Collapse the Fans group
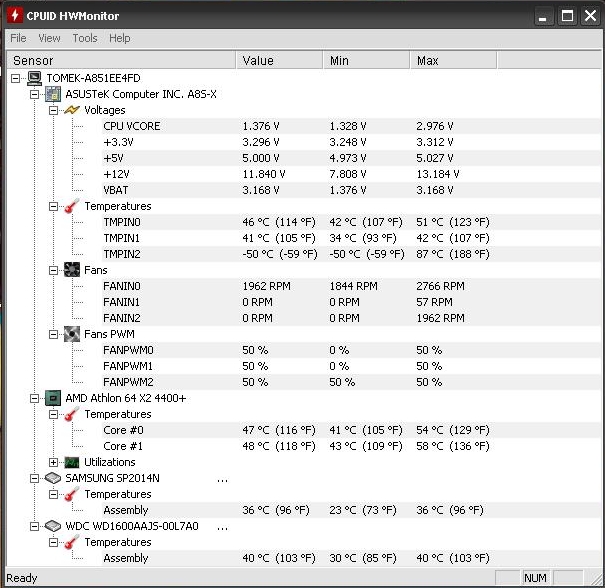This screenshot has height=588, width=605. click(x=53, y=270)
